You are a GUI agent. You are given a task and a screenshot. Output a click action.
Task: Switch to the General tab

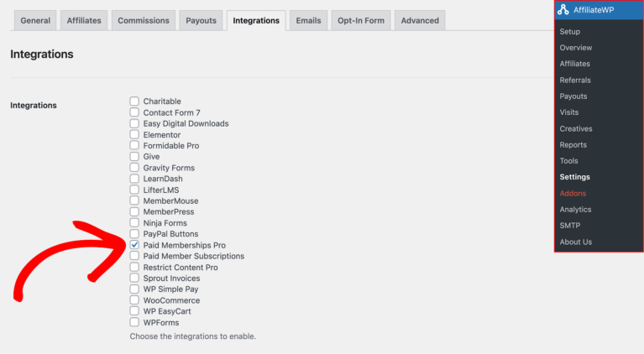34,21
